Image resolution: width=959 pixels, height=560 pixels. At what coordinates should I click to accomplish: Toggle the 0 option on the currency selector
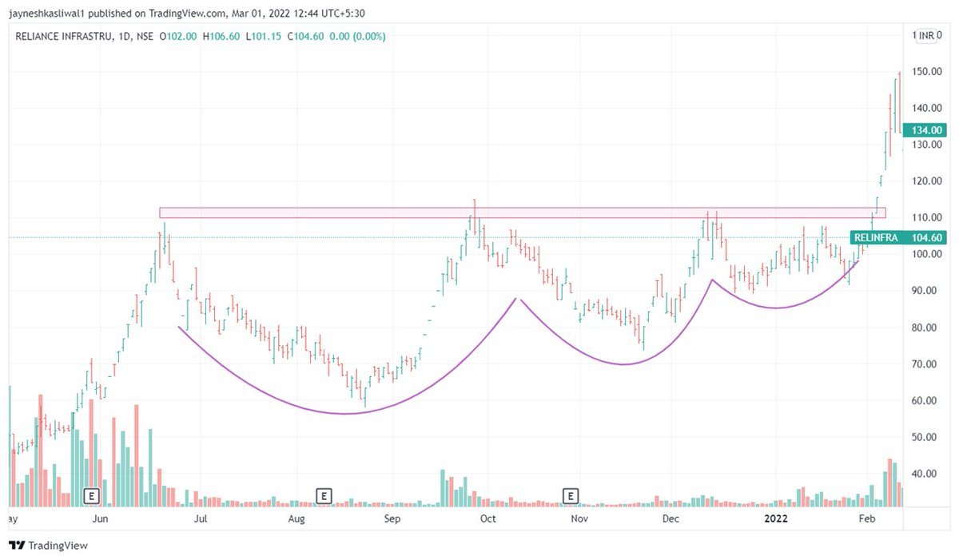[940, 34]
